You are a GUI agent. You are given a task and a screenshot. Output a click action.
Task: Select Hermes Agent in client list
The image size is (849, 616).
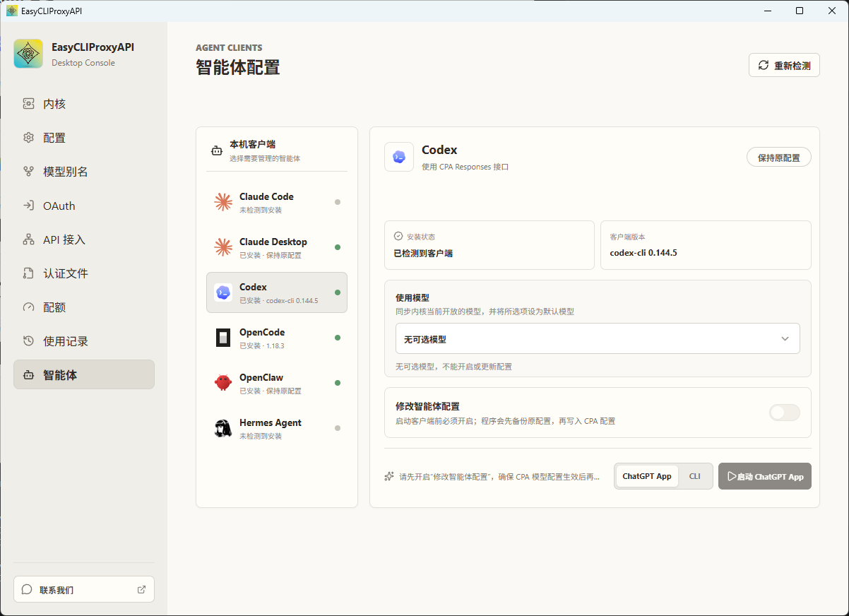277,428
